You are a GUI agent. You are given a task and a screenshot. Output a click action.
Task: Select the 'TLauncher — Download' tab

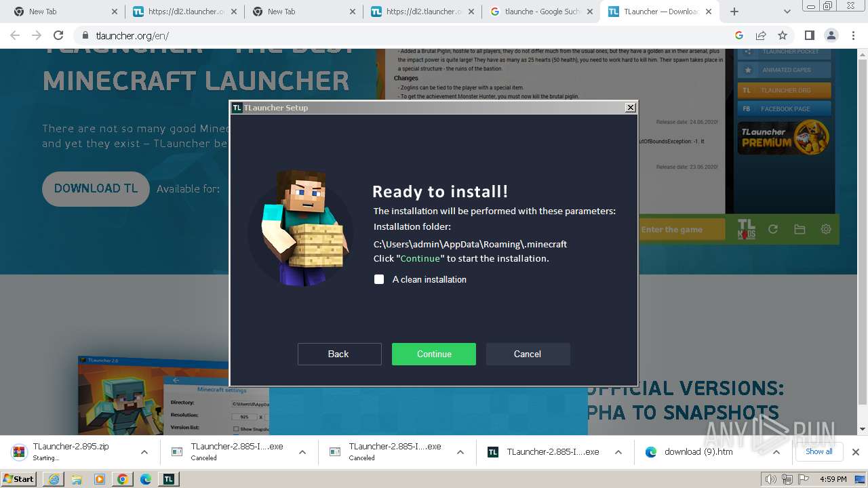[660, 12]
